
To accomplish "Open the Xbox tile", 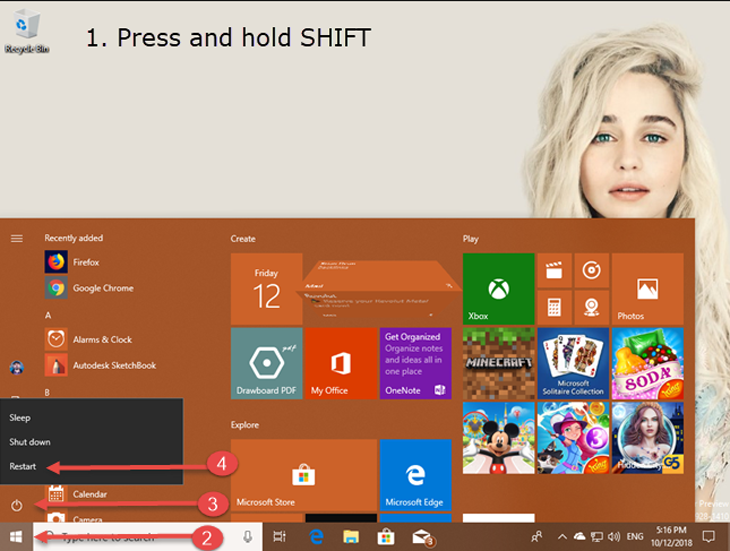I will click(x=499, y=289).
